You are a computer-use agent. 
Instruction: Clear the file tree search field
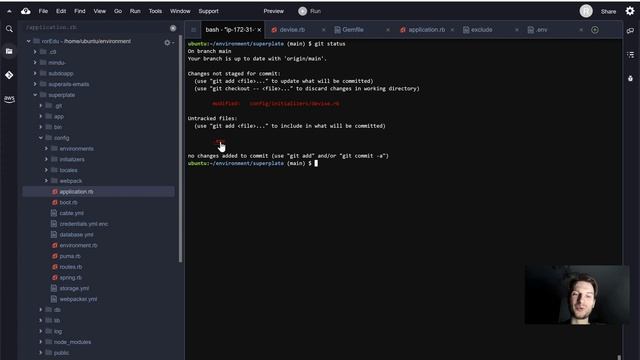point(173,28)
